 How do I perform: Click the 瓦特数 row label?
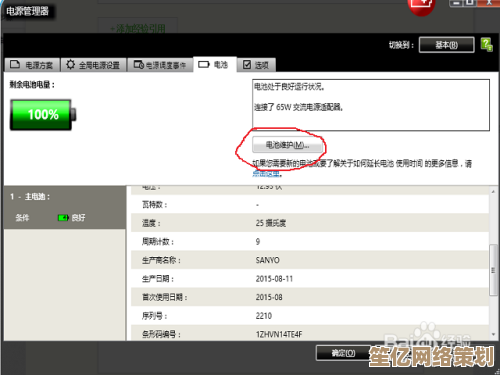pos(155,204)
